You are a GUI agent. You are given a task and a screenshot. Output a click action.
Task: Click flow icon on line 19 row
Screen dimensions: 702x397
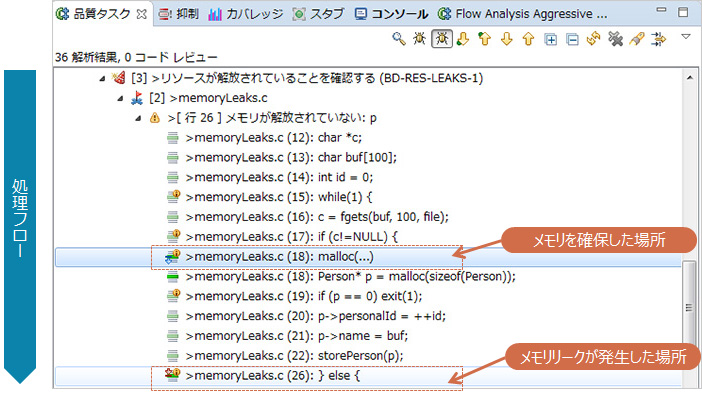(173, 295)
